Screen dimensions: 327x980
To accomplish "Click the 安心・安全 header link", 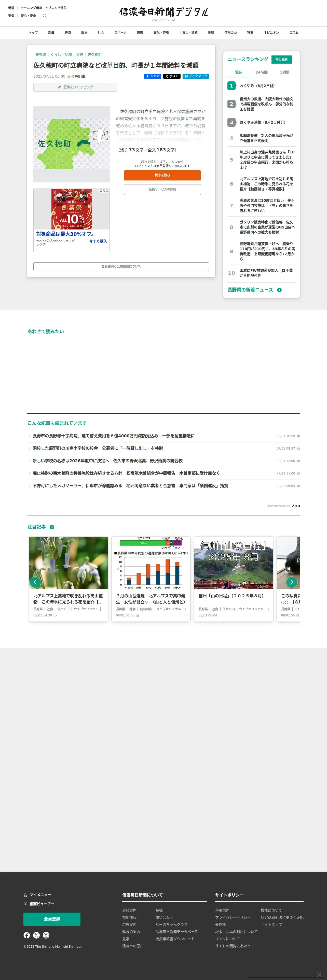I will [28, 16].
